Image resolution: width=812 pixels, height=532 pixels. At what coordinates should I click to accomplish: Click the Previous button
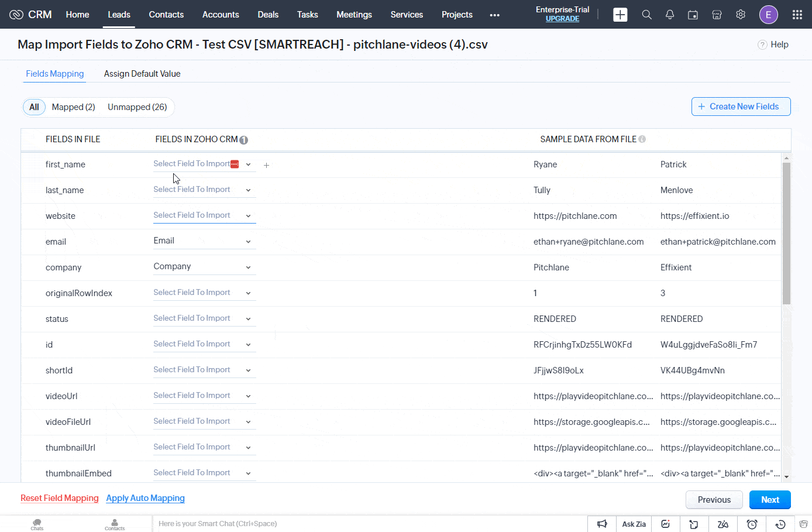[714, 500]
